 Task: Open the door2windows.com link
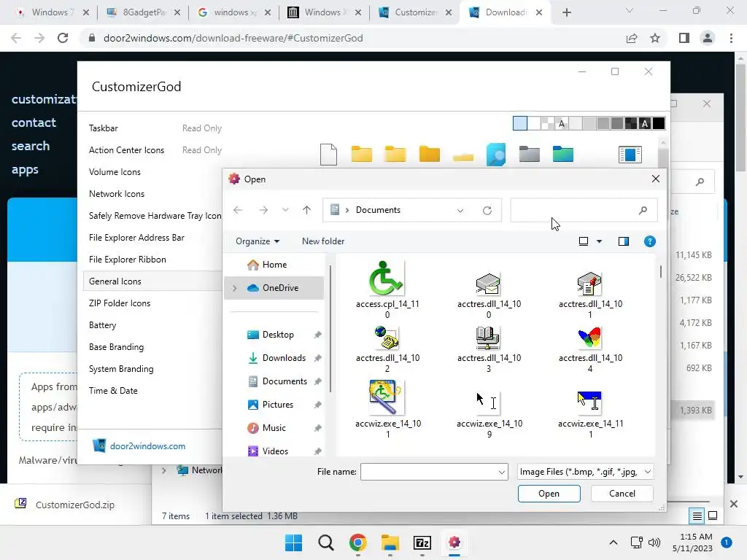(147, 446)
